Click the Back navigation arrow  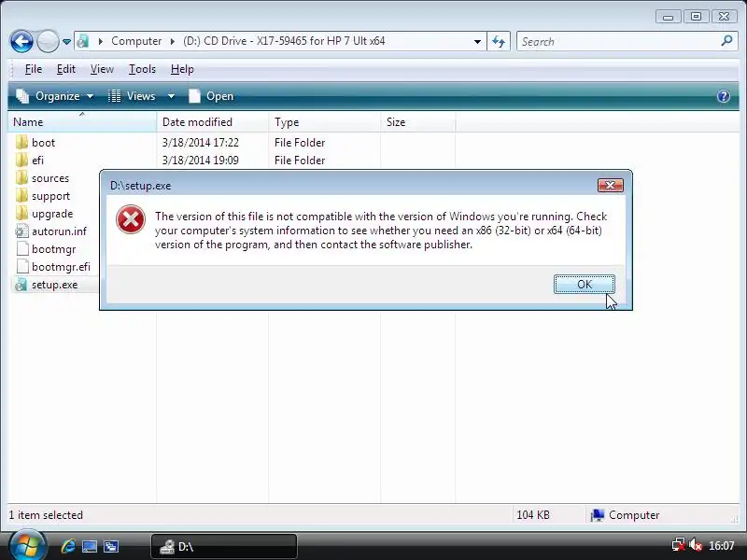point(21,41)
